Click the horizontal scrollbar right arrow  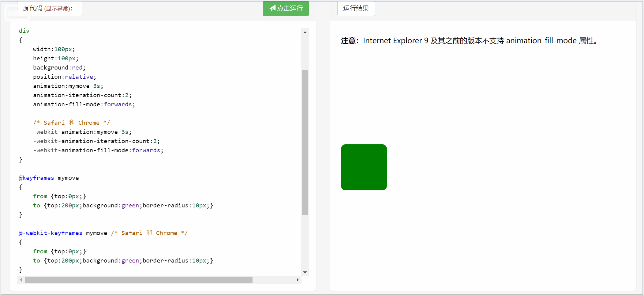[298, 280]
